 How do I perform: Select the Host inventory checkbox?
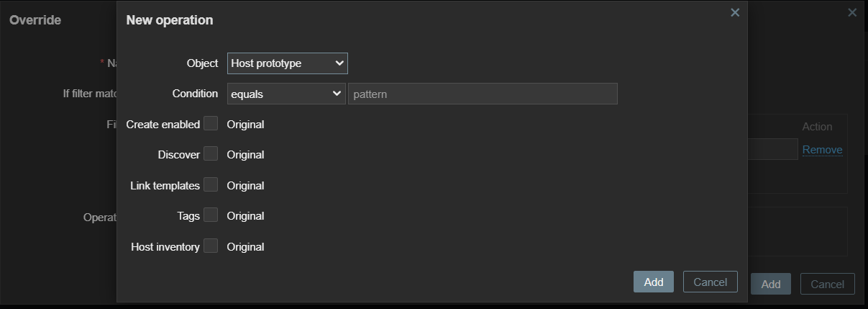211,246
